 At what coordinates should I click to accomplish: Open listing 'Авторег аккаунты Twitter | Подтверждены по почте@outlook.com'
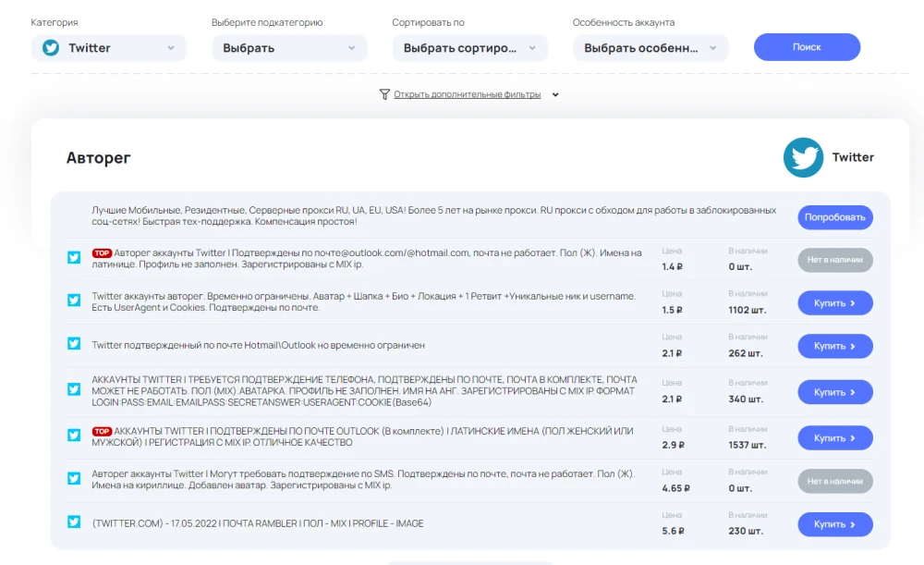click(367, 258)
